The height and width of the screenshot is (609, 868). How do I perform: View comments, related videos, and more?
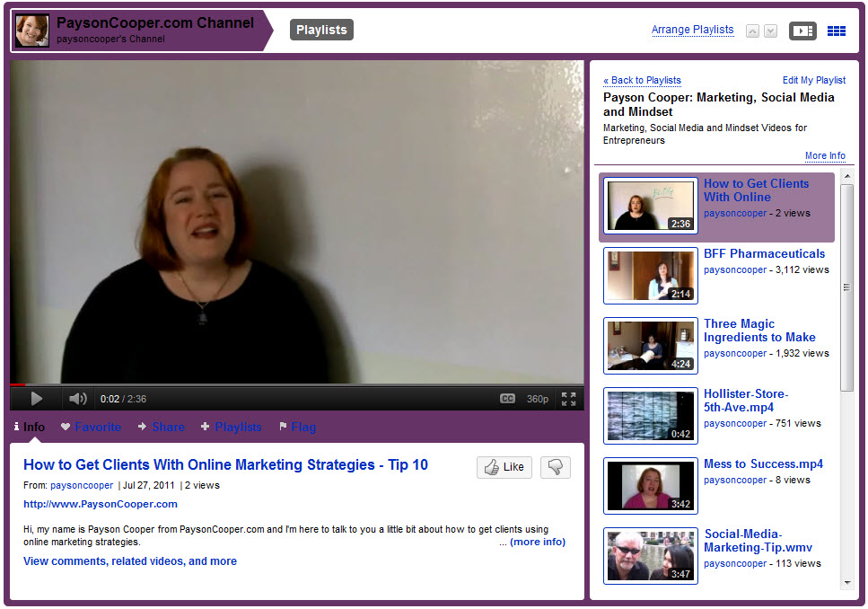(130, 561)
